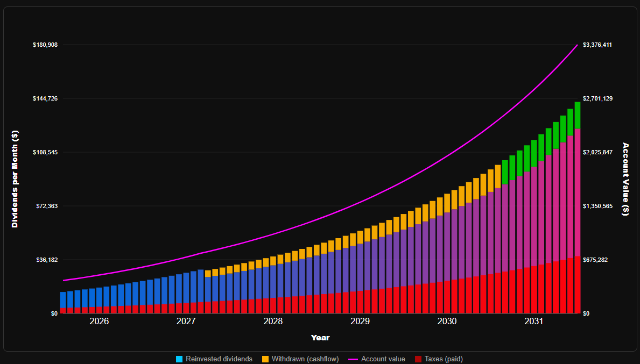Toggle the Taxes (paid) legend text

pos(444,359)
